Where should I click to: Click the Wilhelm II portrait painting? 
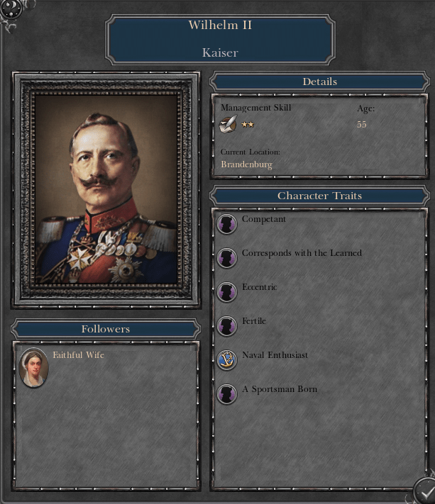[106, 189]
